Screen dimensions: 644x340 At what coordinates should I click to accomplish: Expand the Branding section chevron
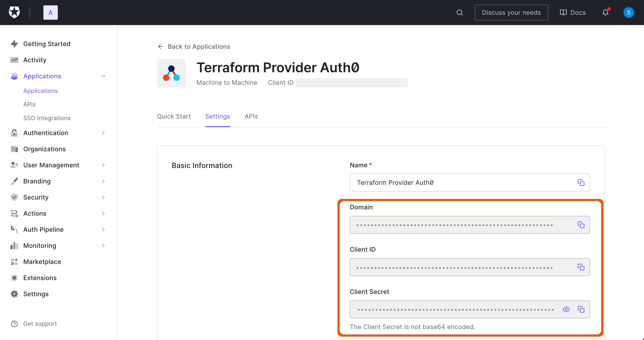point(103,181)
